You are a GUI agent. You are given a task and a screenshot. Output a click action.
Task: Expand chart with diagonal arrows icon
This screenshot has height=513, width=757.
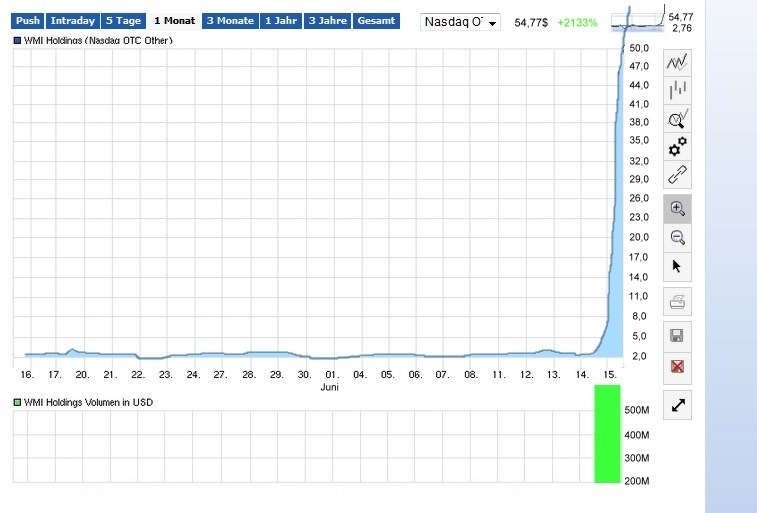pos(677,405)
